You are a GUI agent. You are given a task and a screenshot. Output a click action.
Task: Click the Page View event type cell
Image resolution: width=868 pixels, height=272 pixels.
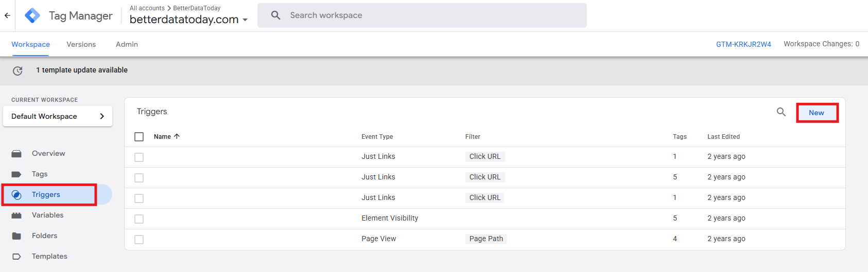(x=379, y=239)
